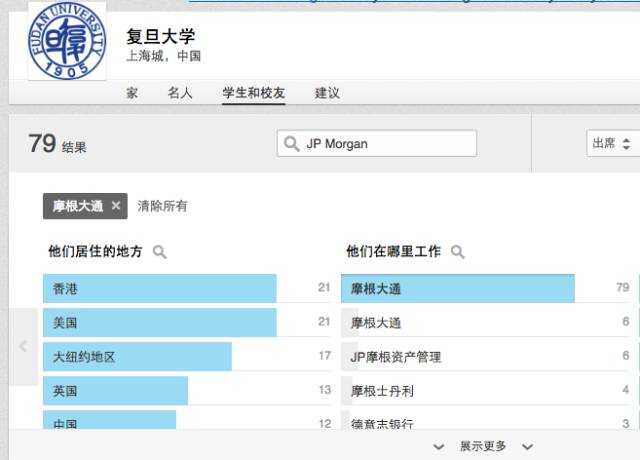Click the 清除所有 link
This screenshot has width=640, height=460.
pyautogui.click(x=162, y=206)
